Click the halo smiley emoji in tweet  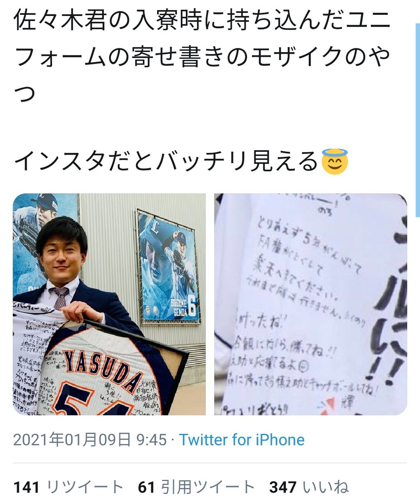(335, 161)
